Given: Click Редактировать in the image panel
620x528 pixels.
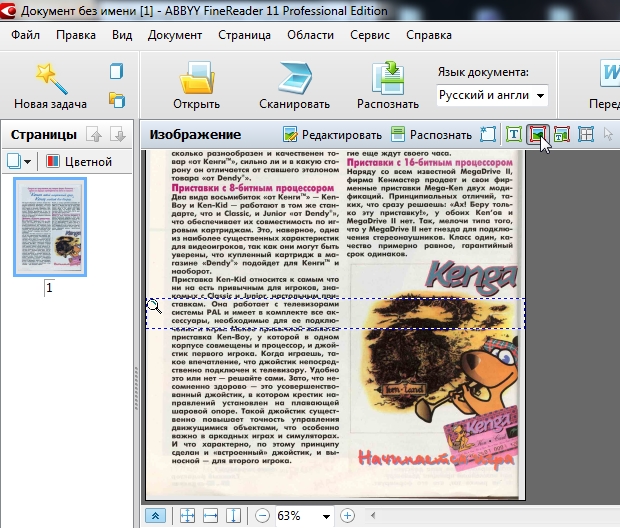Looking at the screenshot, I should point(332,134).
